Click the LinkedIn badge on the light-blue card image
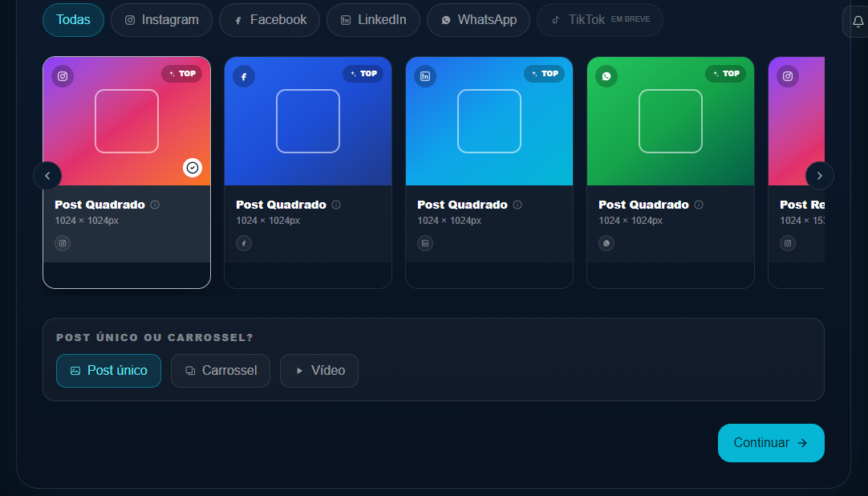 (x=425, y=75)
